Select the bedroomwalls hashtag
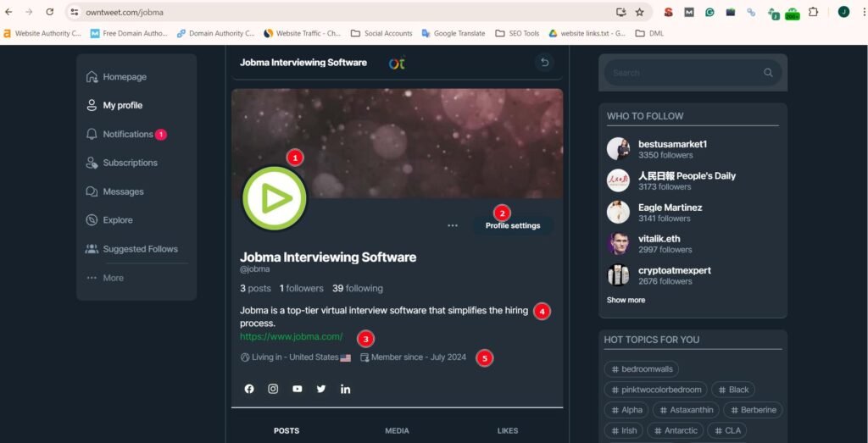Image resolution: width=868 pixels, height=443 pixels. click(x=642, y=369)
